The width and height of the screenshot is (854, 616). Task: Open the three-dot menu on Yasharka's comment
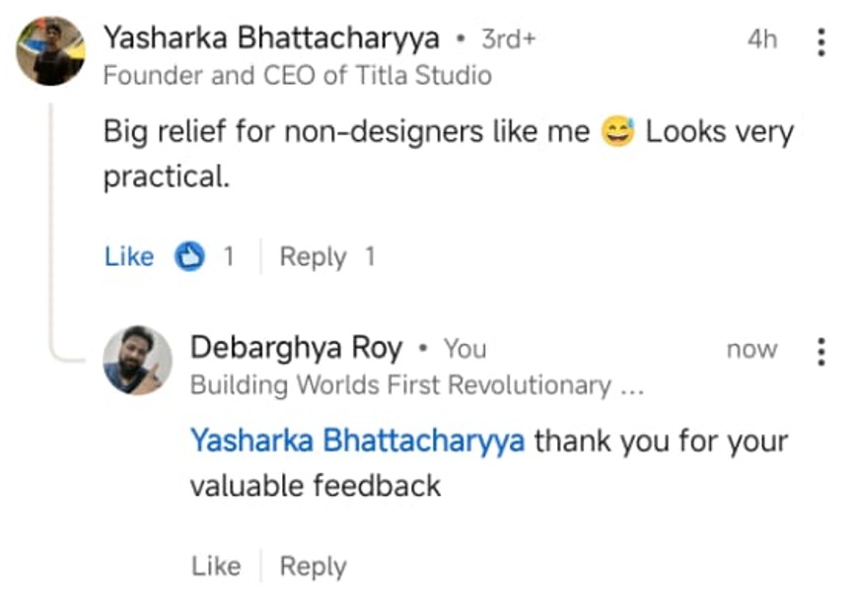(x=820, y=41)
